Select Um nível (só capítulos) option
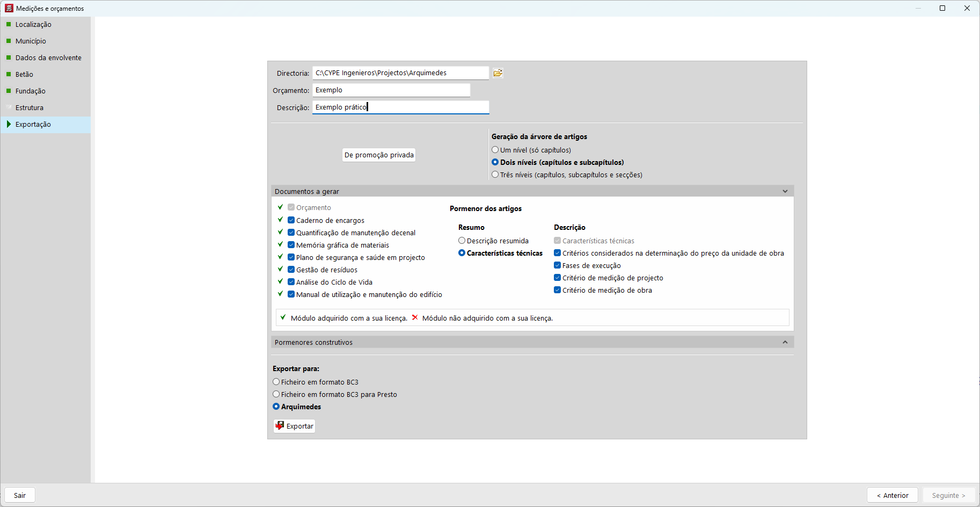The image size is (980, 507). pyautogui.click(x=495, y=150)
